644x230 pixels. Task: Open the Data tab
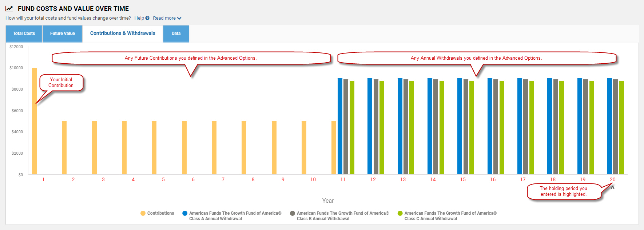pyautogui.click(x=176, y=33)
